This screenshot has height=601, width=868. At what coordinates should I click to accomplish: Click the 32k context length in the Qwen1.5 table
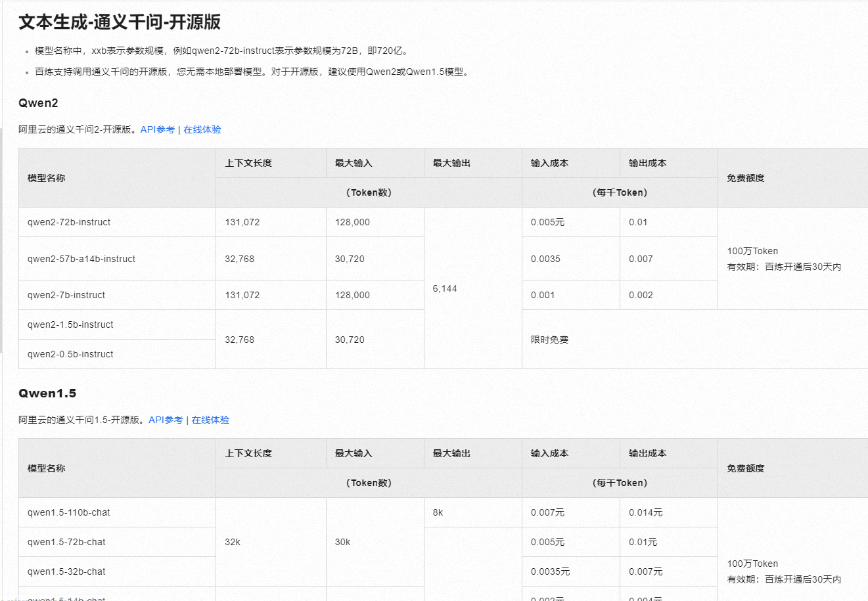pyautogui.click(x=233, y=542)
